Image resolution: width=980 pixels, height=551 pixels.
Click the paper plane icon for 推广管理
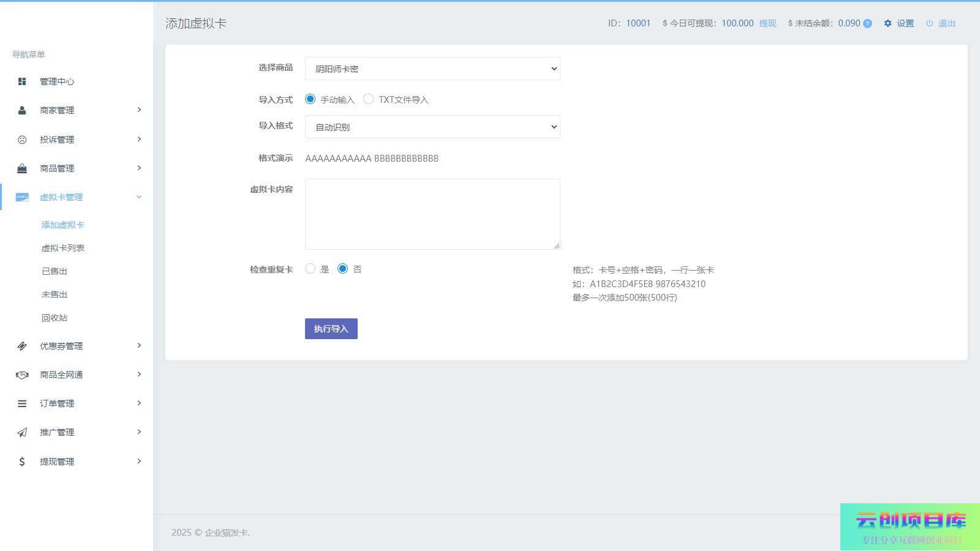22,432
